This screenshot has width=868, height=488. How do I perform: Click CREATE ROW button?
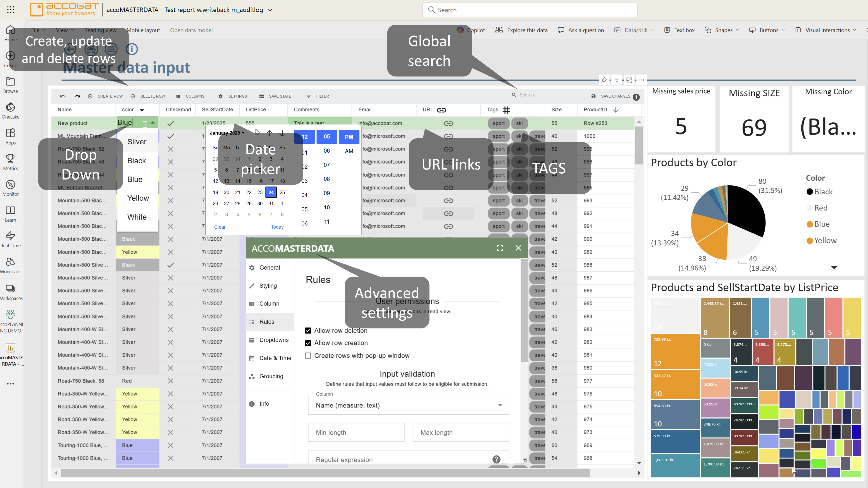click(x=105, y=96)
